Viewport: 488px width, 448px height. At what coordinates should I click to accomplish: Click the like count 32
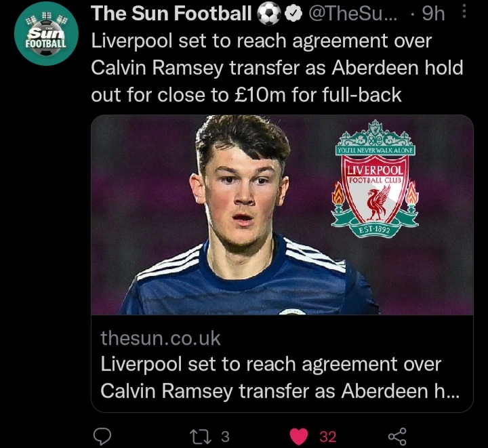coord(328,436)
